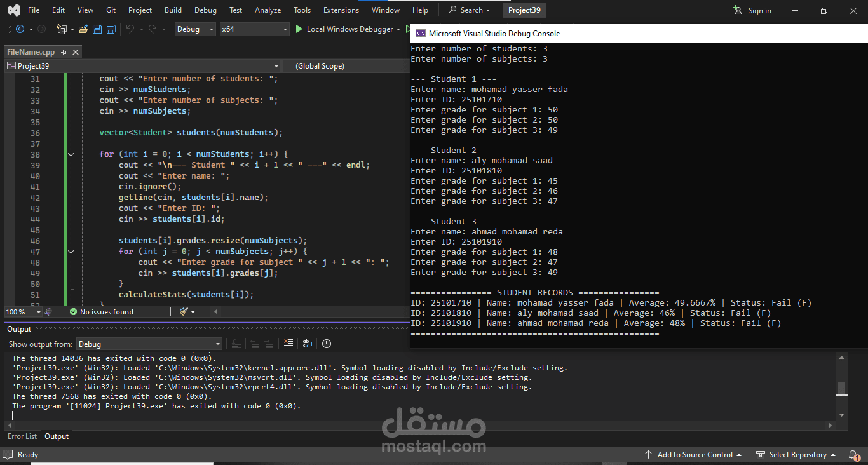Click the search magnifier icon
The image size is (868, 465).
(453, 10)
